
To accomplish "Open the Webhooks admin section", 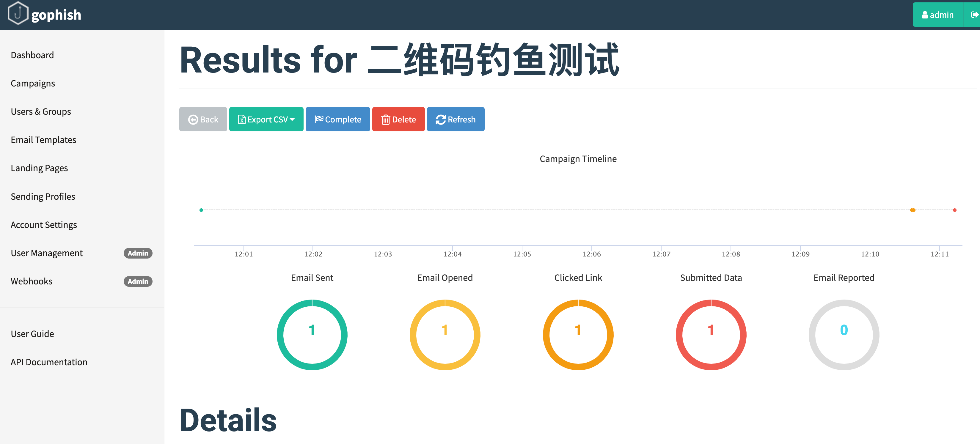I will click(x=32, y=281).
